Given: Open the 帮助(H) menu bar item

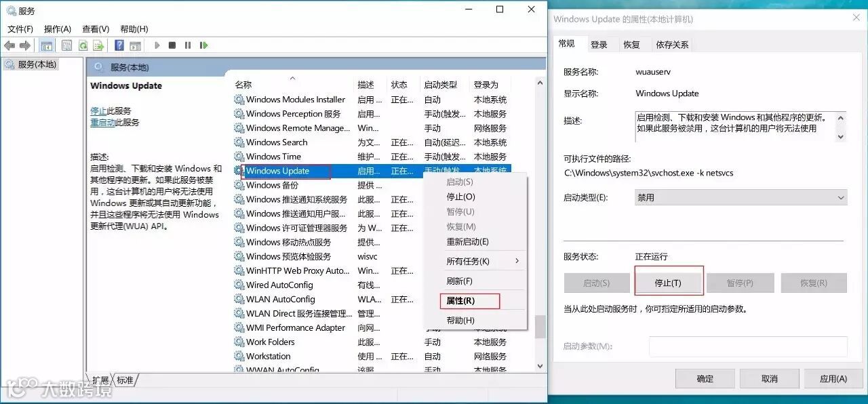Looking at the screenshot, I should [x=134, y=29].
